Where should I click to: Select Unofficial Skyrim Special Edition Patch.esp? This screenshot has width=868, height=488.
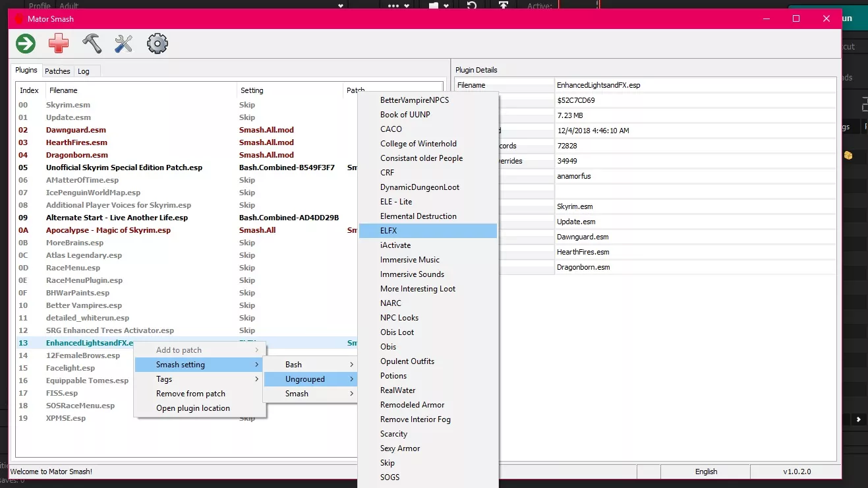(187, 168)
